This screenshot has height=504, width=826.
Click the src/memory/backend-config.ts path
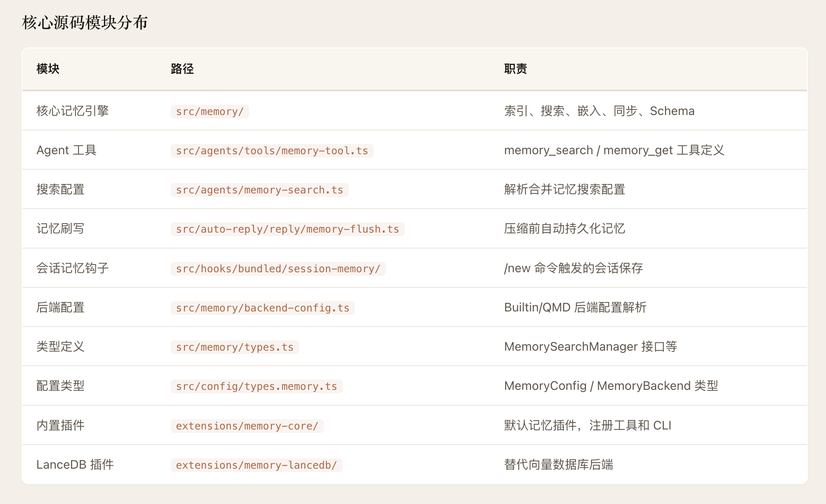click(262, 308)
